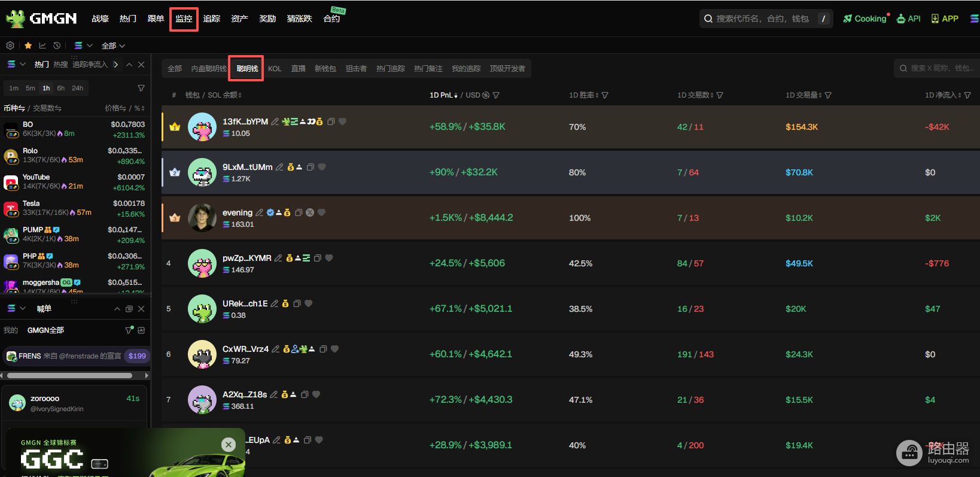Click the horizontal scrollbar in the copy-trade panel
Viewport: 980px width, 477px height.
tap(69, 376)
